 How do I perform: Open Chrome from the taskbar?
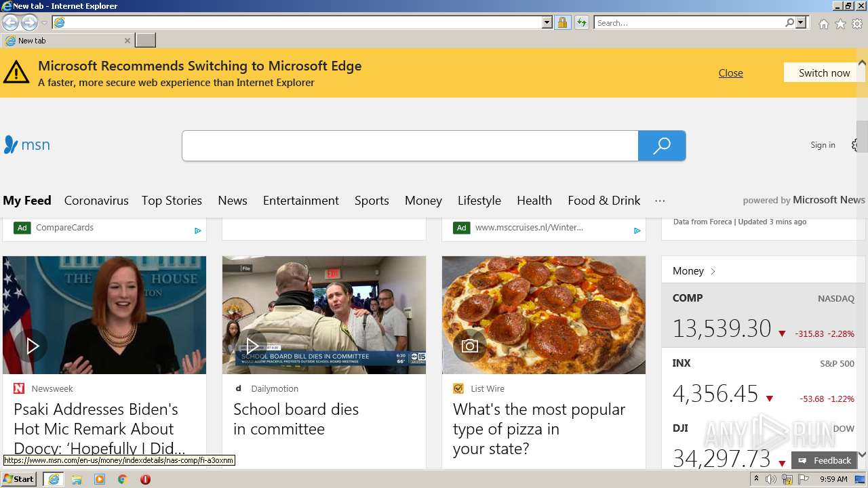(123, 479)
